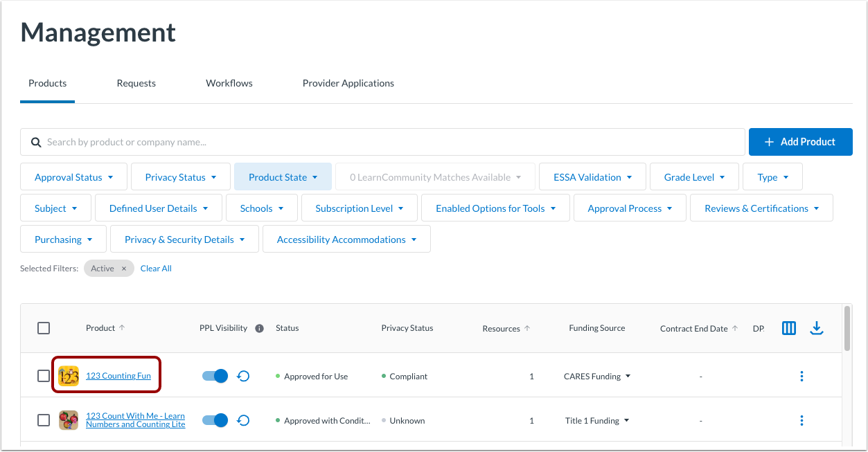The image size is (868, 452).
Task: Open the column settings icon above the table
Action: [x=788, y=327]
